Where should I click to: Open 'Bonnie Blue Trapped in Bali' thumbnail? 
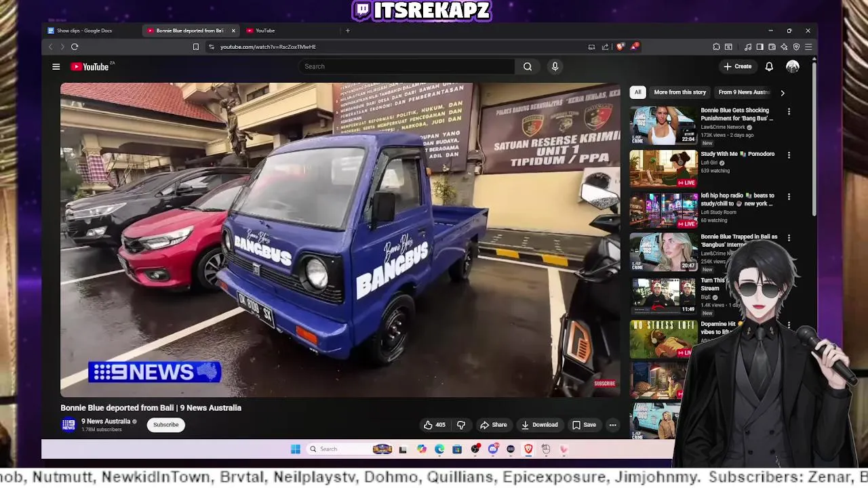tap(664, 252)
